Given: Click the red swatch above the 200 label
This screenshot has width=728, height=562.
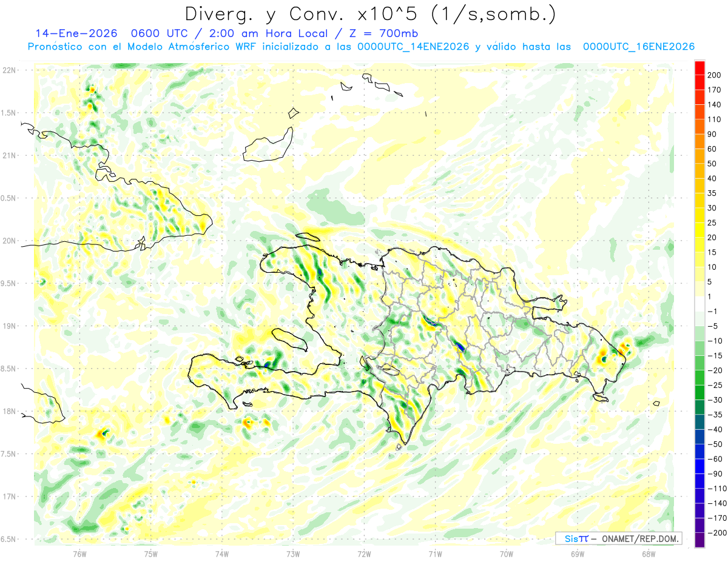Looking at the screenshot, I should tap(699, 67).
